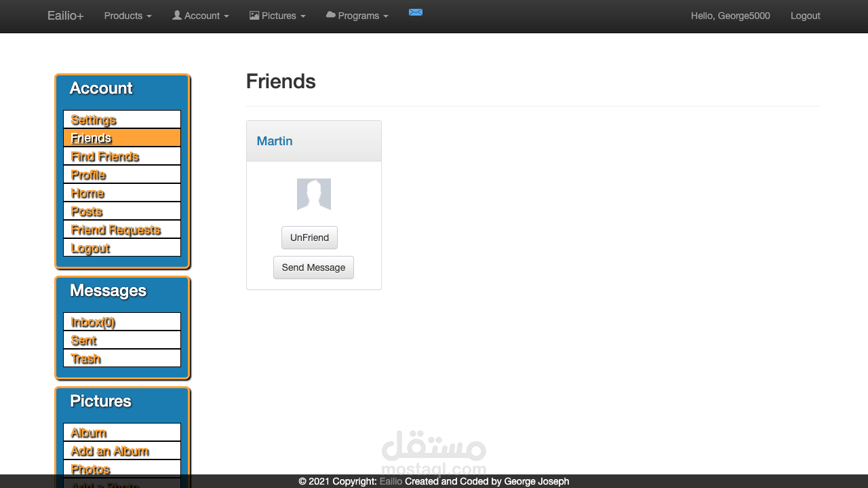The image size is (868, 488).
Task: Click the Eailio link in footer
Action: pyautogui.click(x=391, y=481)
